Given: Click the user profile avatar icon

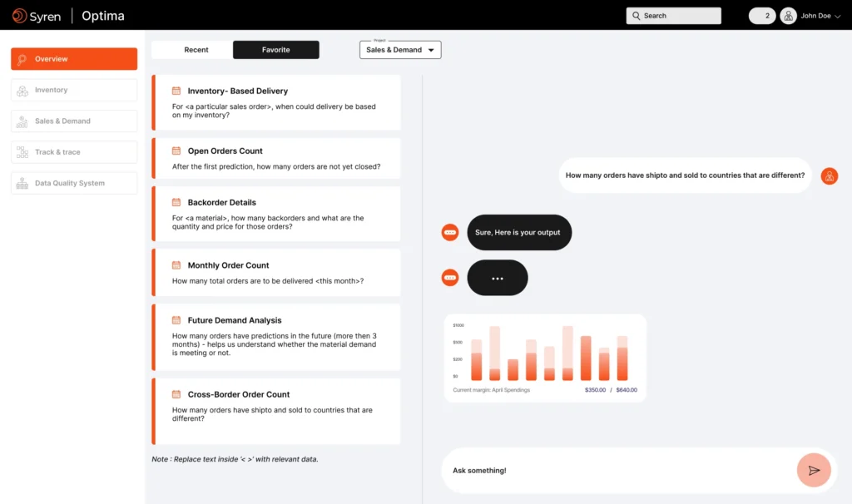Looking at the screenshot, I should point(788,16).
